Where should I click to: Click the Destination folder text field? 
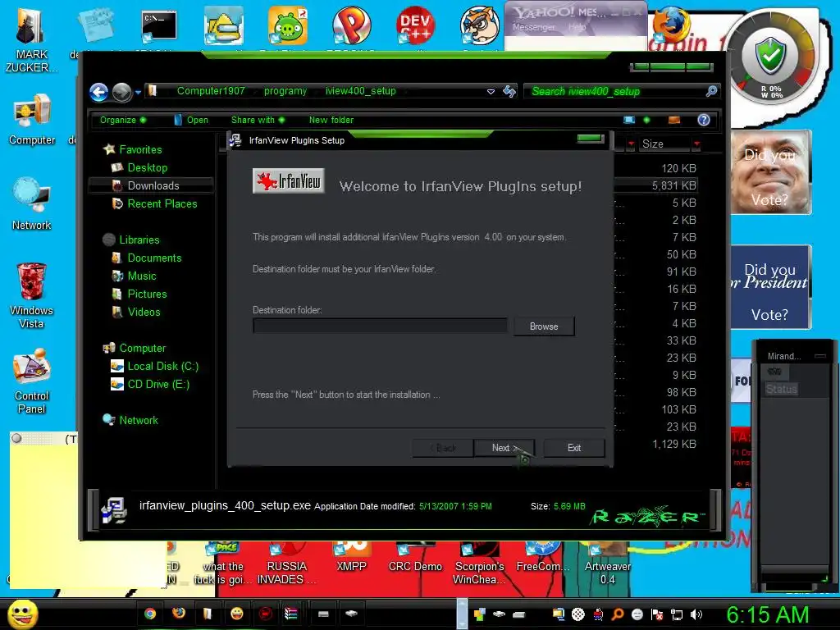click(x=380, y=326)
